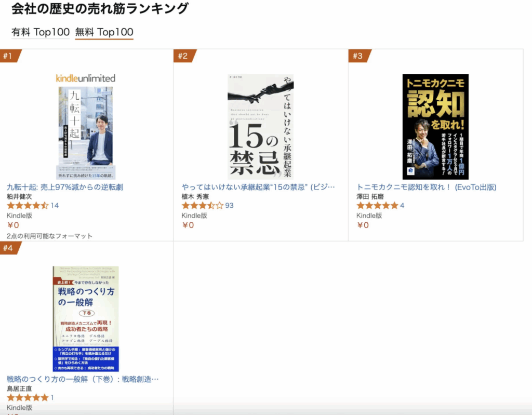Open the 93 reviews count link
The height and width of the screenshot is (415, 532).
[x=229, y=205]
